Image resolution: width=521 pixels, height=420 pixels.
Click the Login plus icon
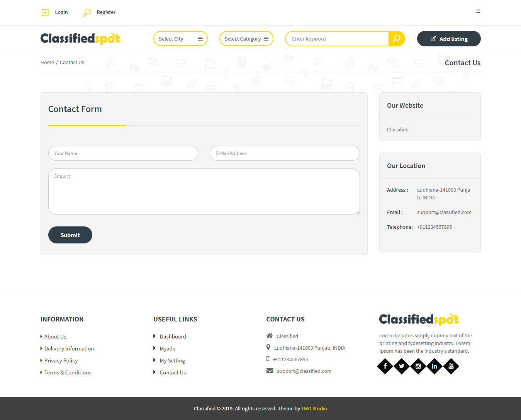(x=45, y=12)
